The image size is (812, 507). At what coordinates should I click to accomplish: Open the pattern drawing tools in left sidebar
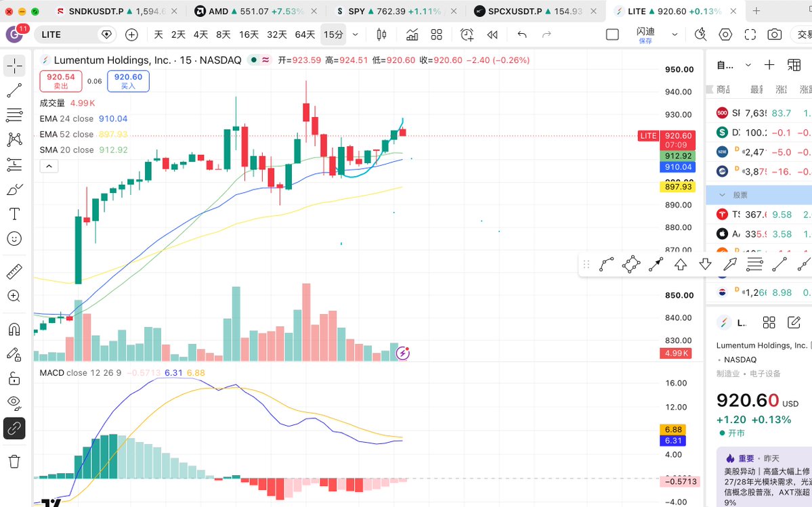tap(14, 139)
